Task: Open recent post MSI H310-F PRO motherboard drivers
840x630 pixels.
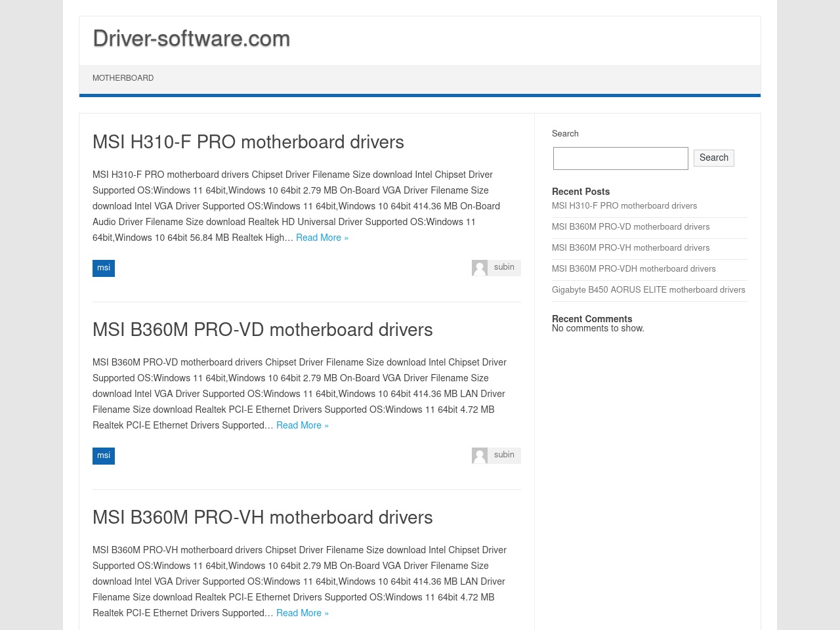Action: (624, 206)
